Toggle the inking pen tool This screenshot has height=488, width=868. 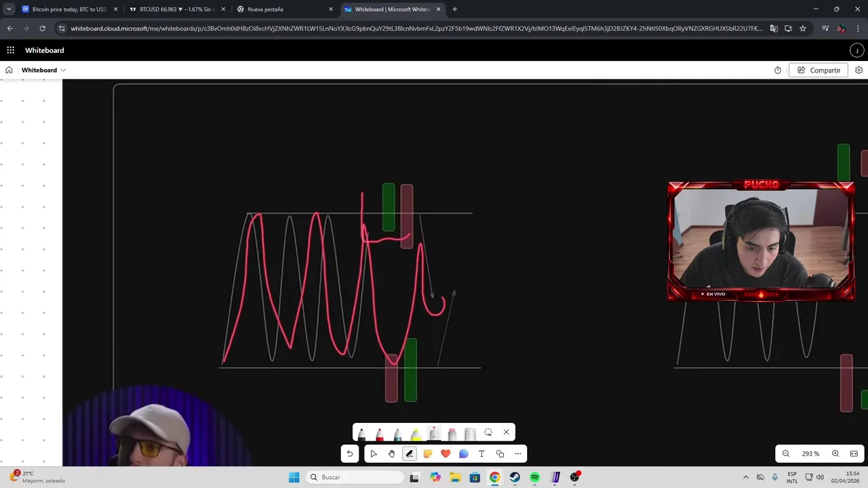click(x=410, y=453)
